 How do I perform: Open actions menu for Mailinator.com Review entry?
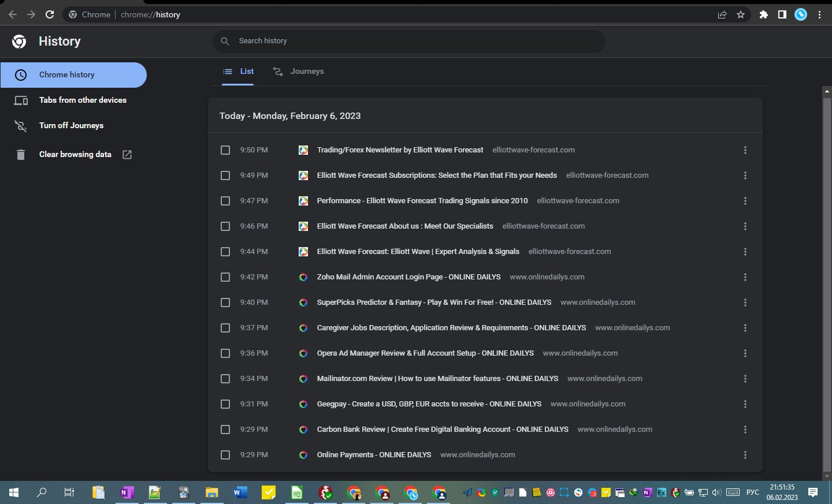click(745, 379)
